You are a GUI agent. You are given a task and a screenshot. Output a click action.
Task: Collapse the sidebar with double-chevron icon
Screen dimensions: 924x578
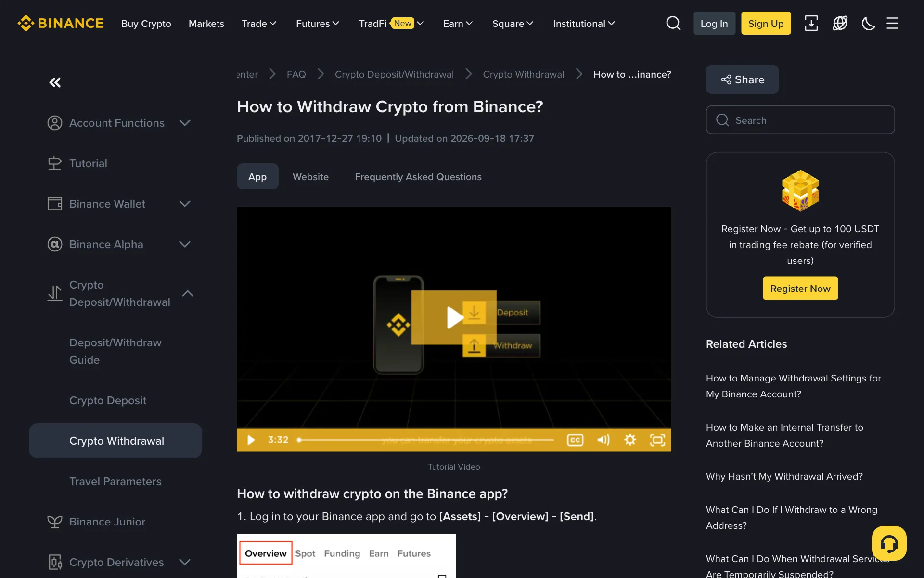tap(55, 82)
